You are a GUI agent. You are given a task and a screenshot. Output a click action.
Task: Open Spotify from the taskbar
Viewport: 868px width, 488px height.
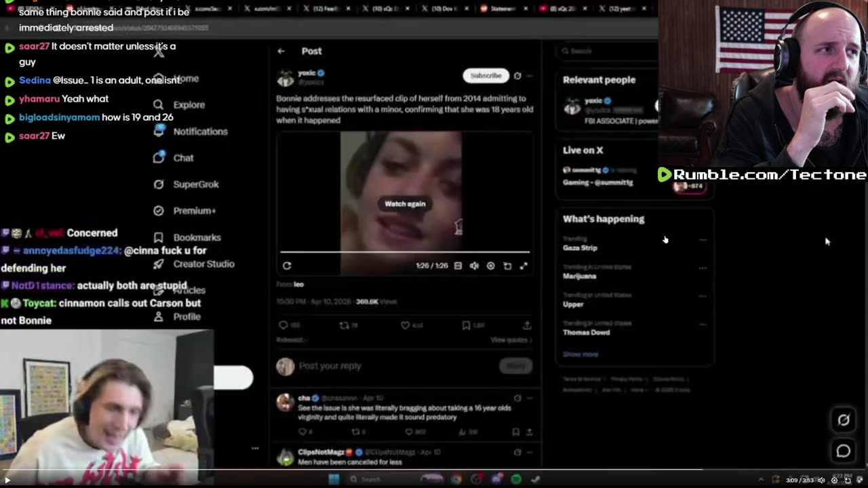[x=516, y=479]
